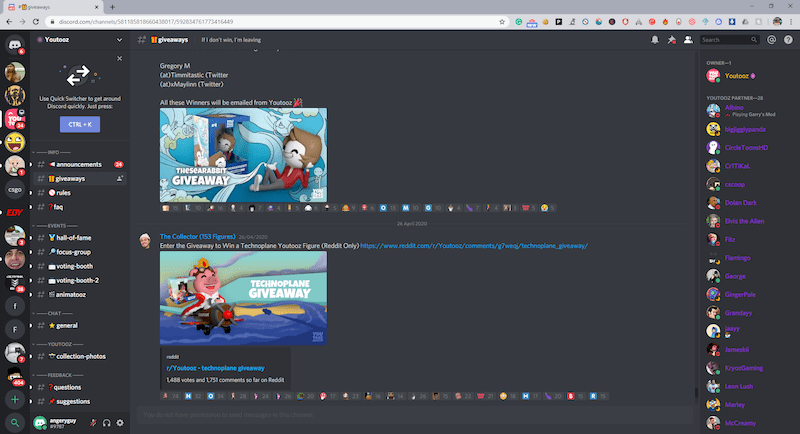Open the voting-booth-2 channel
This screenshot has width=800, height=434.
80,280
